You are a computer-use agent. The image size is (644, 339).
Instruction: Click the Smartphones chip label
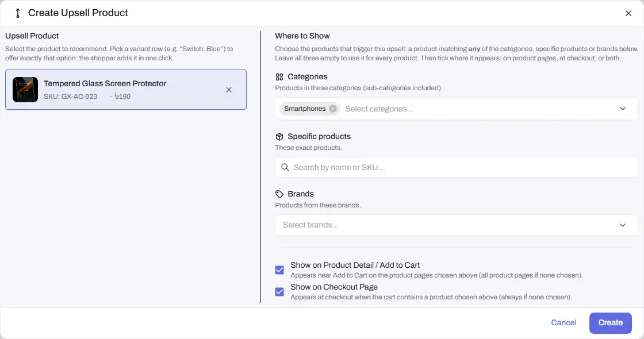(305, 109)
